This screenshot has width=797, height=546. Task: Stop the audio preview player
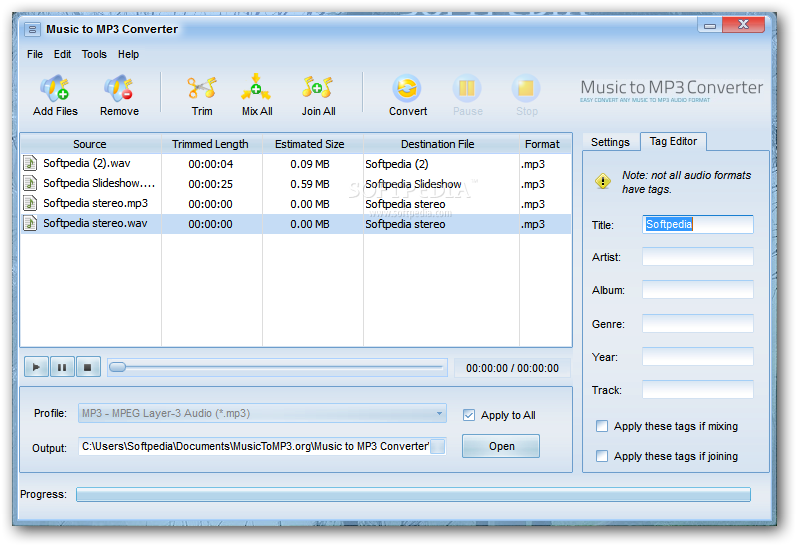pyautogui.click(x=88, y=367)
